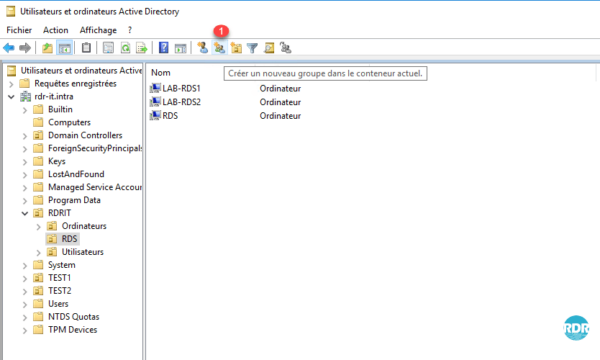Sort list by the Nom column header
The width and height of the screenshot is (600, 360).
click(x=161, y=73)
